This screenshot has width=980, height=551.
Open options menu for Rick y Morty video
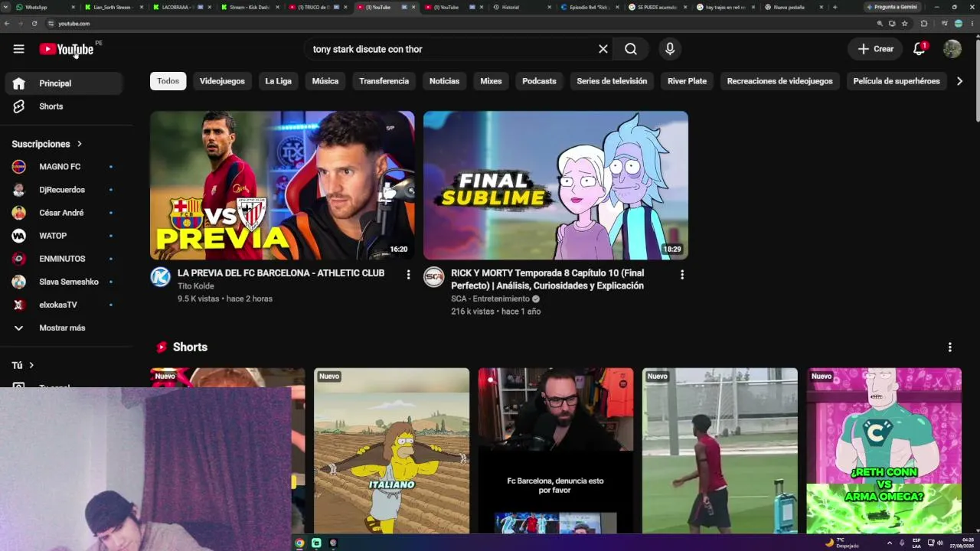tap(681, 275)
